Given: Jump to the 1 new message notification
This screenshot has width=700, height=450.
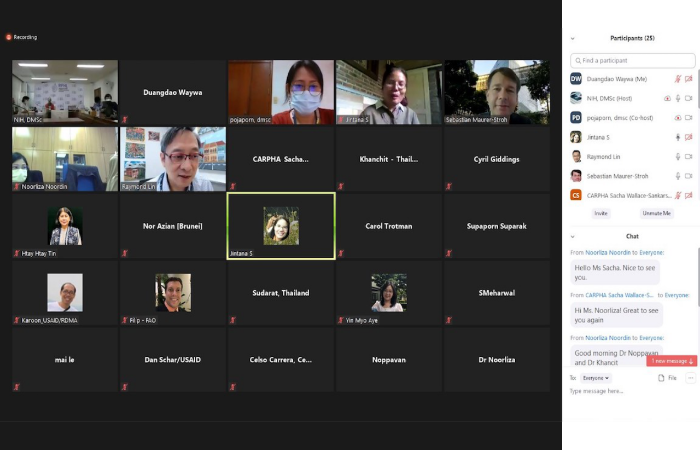Looking at the screenshot, I should click(x=671, y=361).
